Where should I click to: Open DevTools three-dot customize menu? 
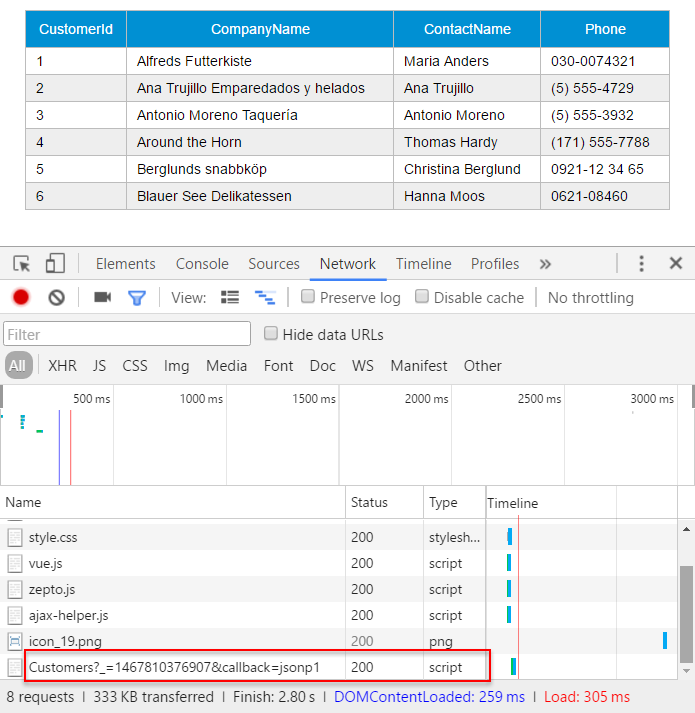[641, 263]
